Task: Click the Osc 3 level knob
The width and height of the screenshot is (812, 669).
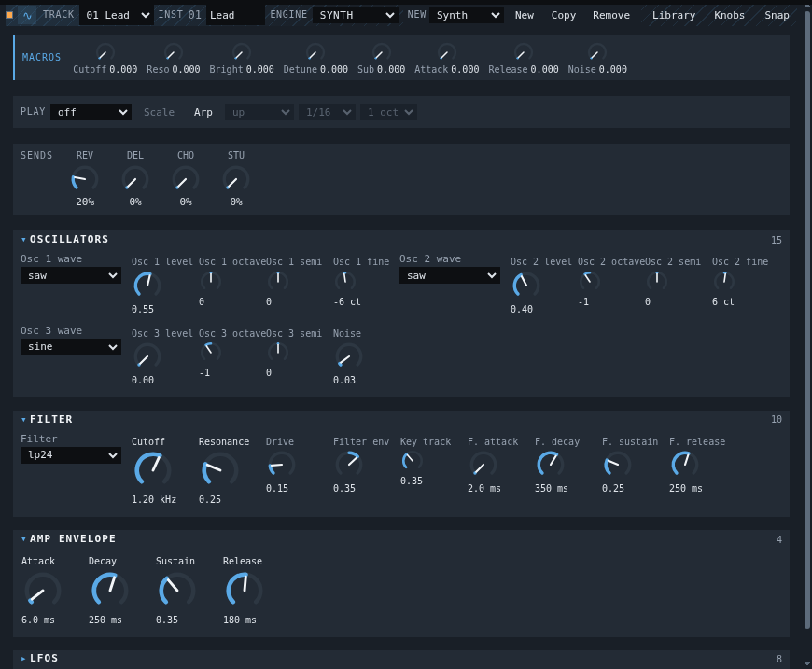Action: (x=147, y=356)
